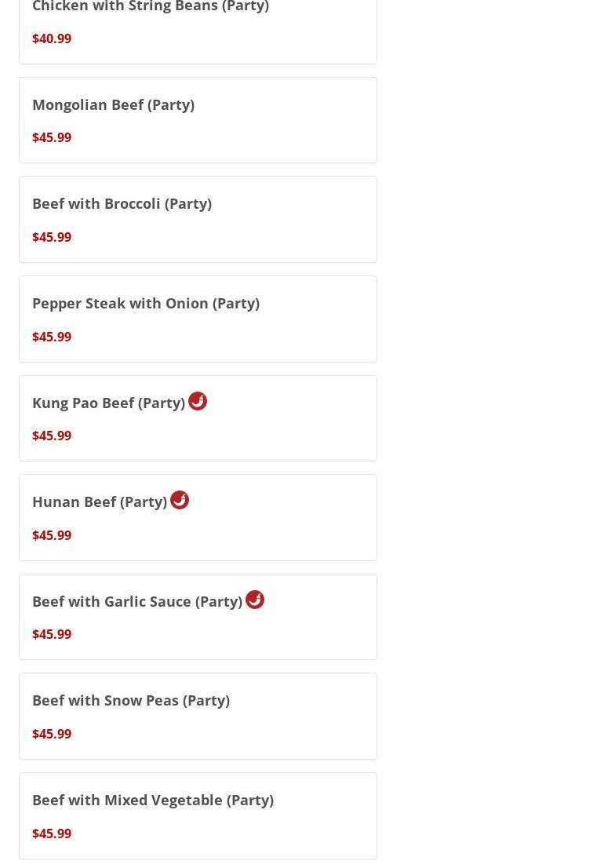Click the Beef with Garlic Sauce spicy icon
The width and height of the screenshot is (604, 868).
255,600
